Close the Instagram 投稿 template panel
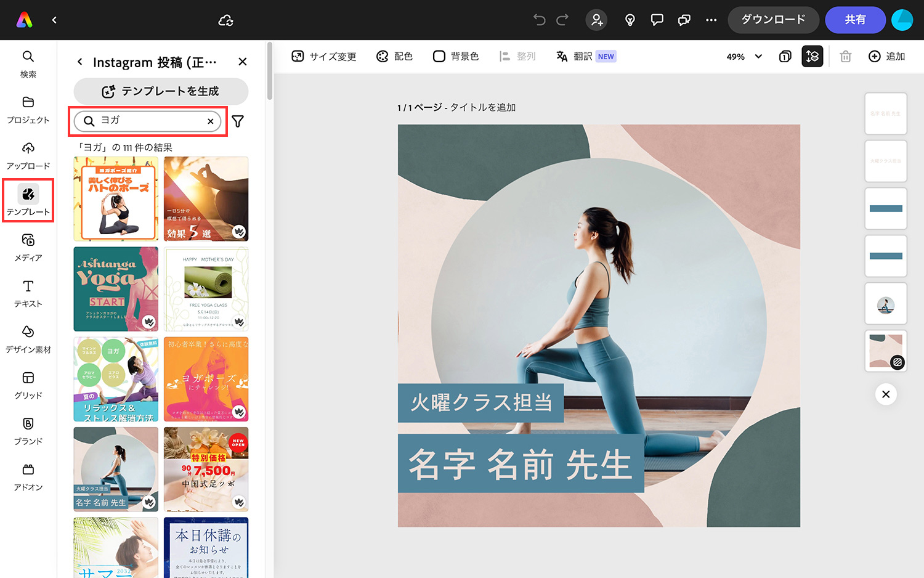 tap(243, 62)
